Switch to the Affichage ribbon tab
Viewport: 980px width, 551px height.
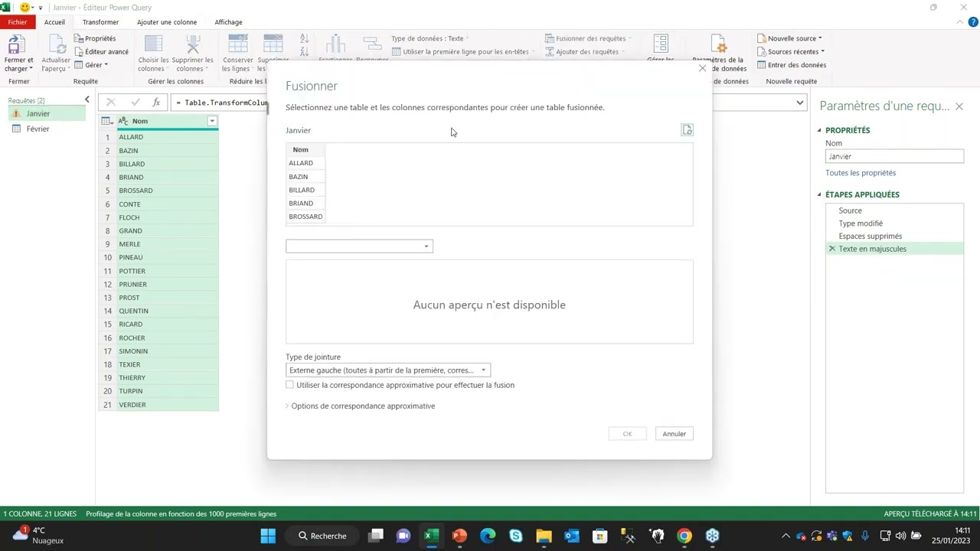tap(228, 22)
